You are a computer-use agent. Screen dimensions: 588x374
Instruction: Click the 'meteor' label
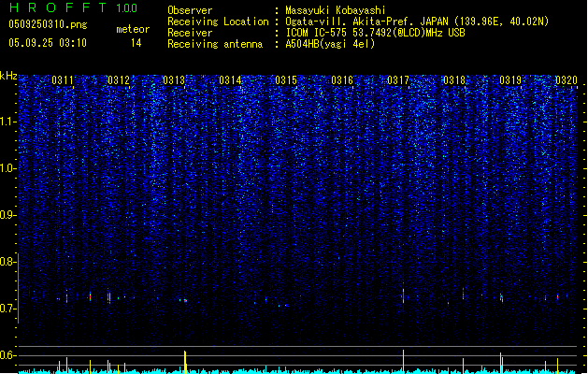coord(133,29)
